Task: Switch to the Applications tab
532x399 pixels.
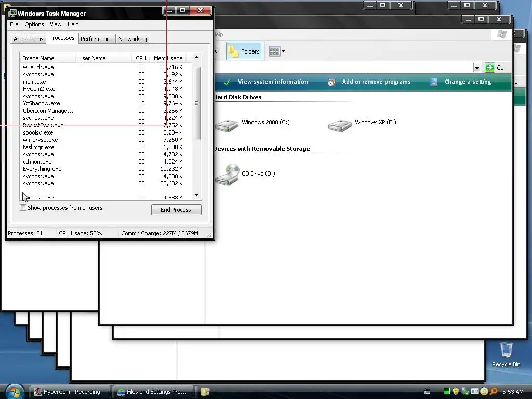Action: coord(29,39)
